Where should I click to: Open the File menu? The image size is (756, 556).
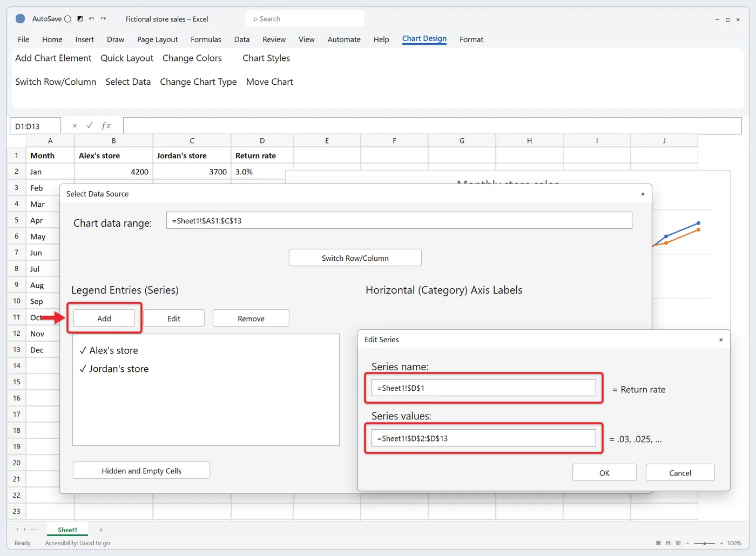(23, 39)
